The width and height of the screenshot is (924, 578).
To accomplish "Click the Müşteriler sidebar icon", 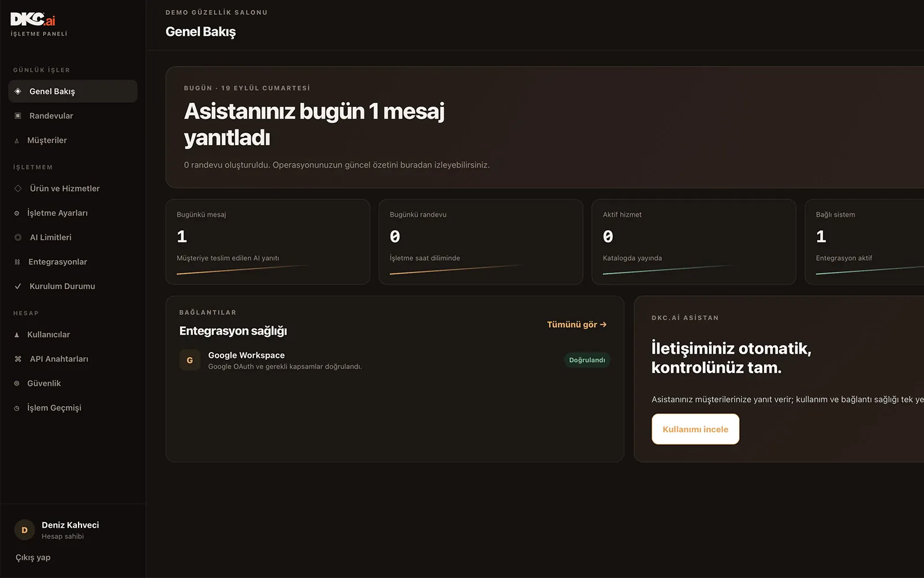I will [x=17, y=140].
